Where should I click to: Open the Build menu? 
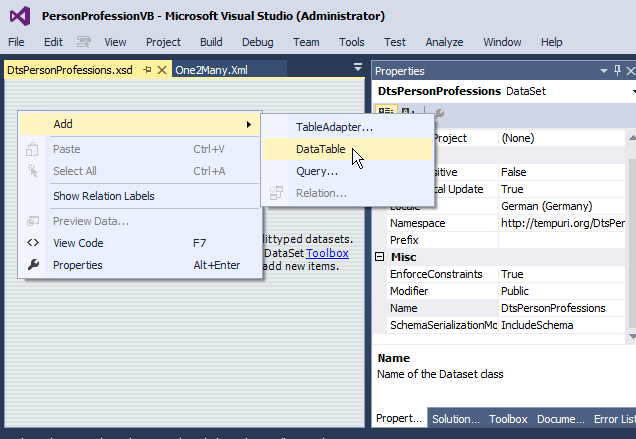211,42
